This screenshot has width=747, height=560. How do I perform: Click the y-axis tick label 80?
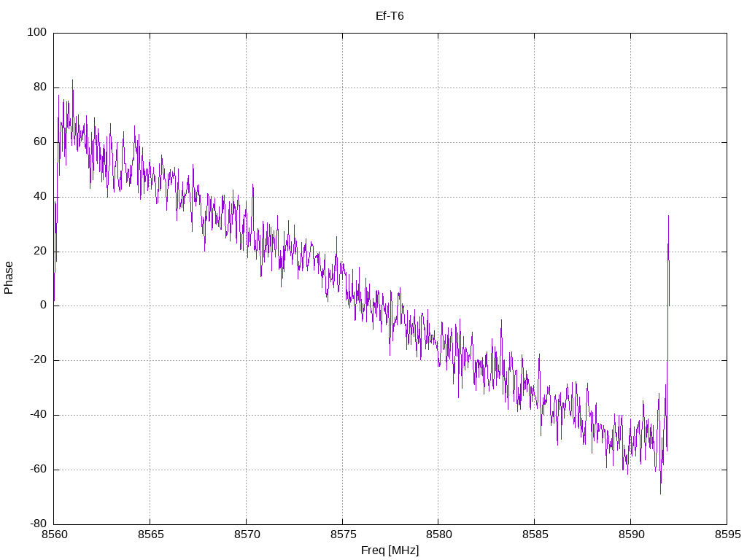click(x=41, y=87)
